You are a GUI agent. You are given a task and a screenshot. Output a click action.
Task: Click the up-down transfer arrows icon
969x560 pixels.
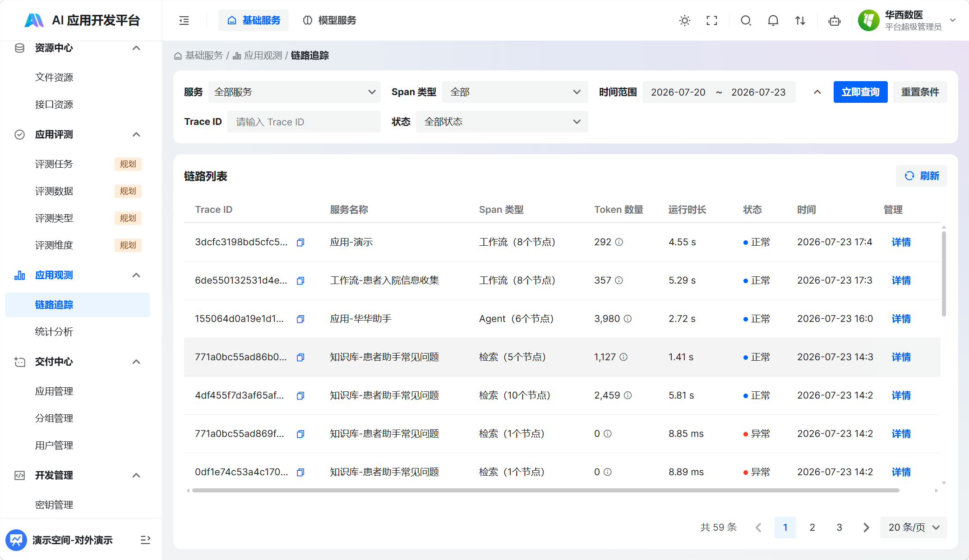pyautogui.click(x=800, y=20)
